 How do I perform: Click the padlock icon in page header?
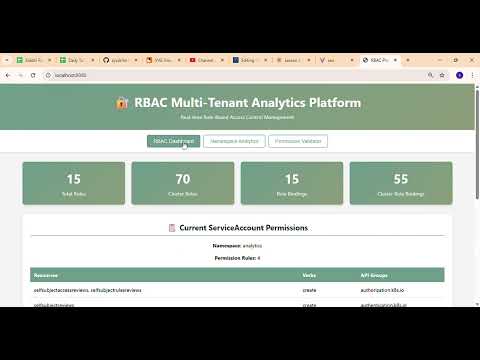[x=122, y=103]
